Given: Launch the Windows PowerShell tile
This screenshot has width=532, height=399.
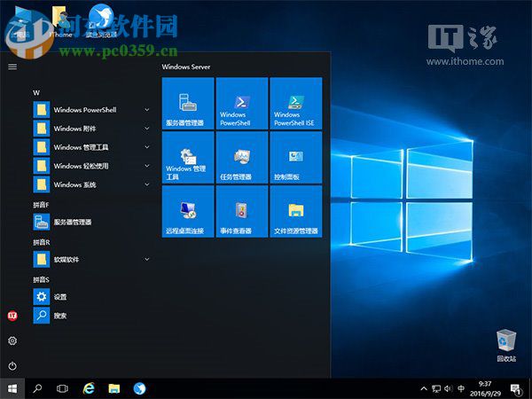Looking at the screenshot, I should [x=242, y=103].
